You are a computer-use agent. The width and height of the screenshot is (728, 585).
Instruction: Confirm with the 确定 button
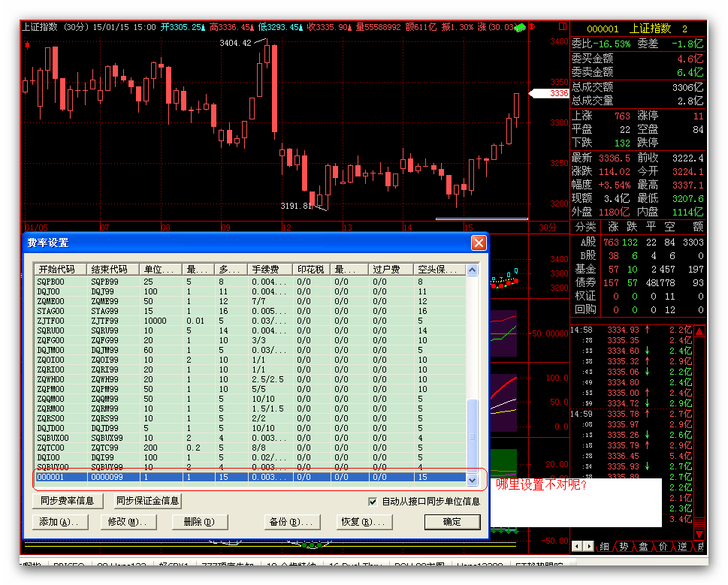[452, 522]
